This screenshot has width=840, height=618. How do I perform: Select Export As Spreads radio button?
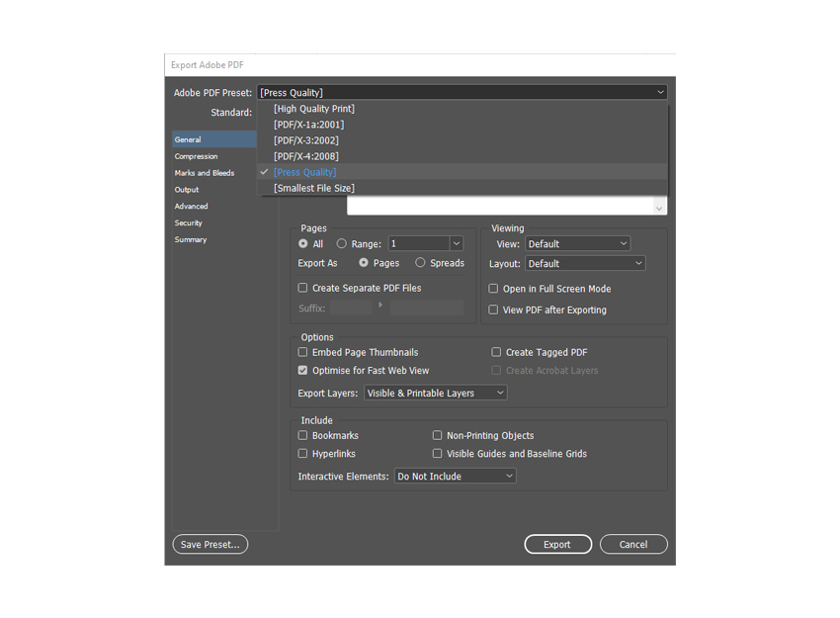(421, 263)
